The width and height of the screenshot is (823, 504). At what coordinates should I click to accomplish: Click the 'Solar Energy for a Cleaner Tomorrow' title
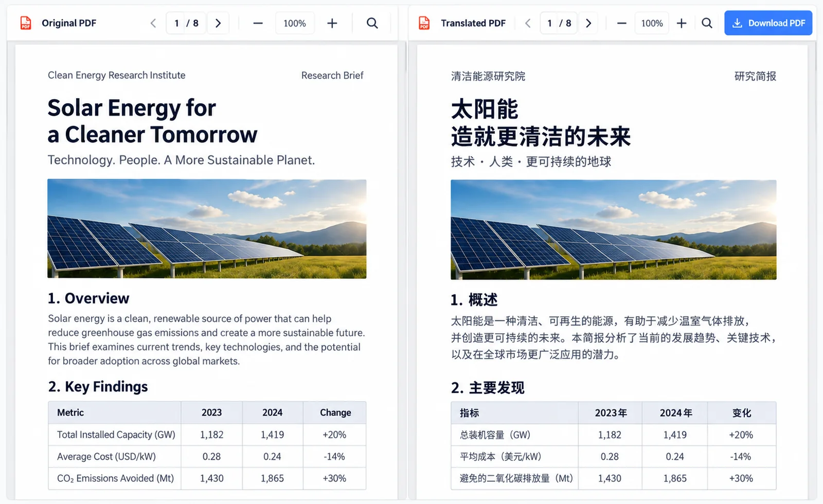pos(152,121)
